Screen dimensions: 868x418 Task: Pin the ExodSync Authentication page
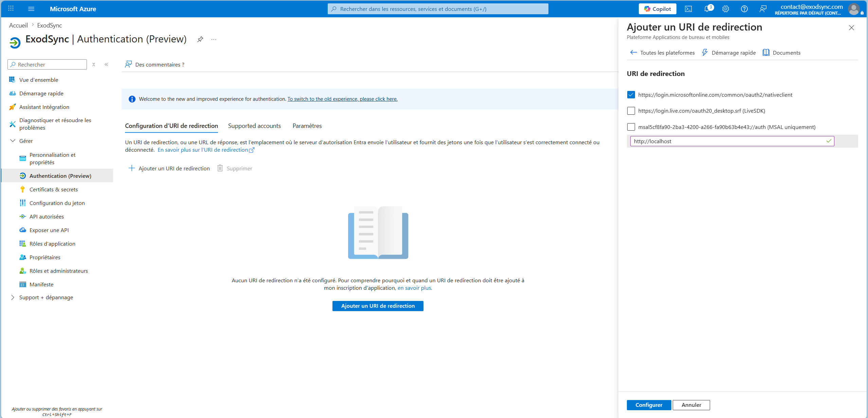[200, 39]
